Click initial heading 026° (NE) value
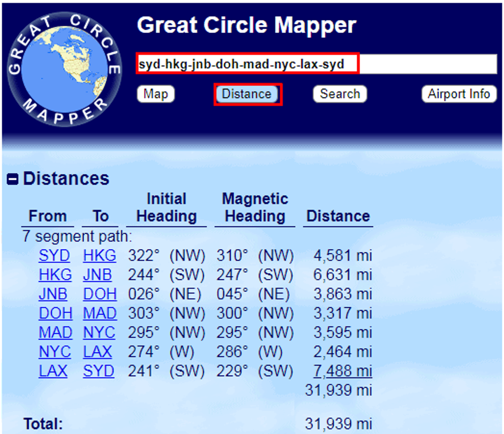 pyautogui.click(x=165, y=294)
